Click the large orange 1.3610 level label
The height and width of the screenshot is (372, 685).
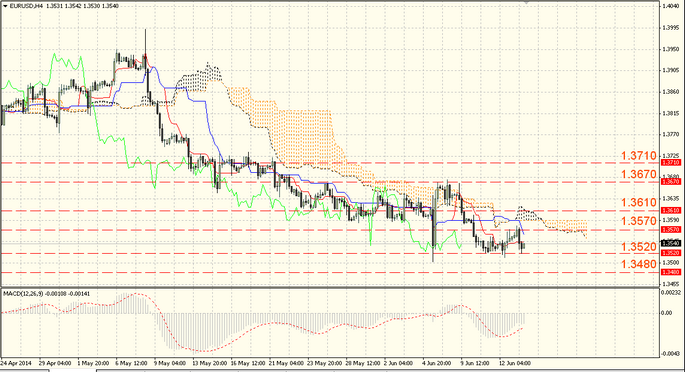(x=639, y=202)
